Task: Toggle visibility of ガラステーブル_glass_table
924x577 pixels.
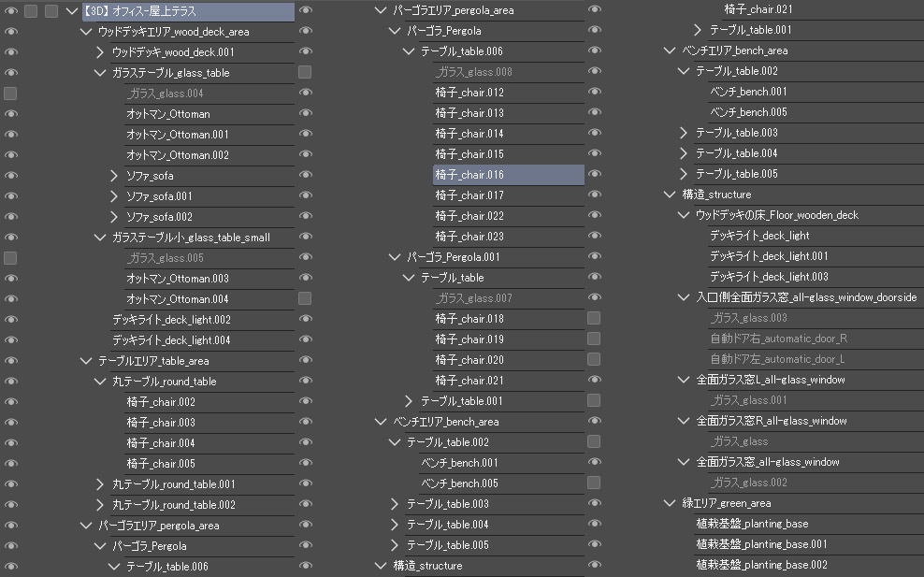Action: 10,73
